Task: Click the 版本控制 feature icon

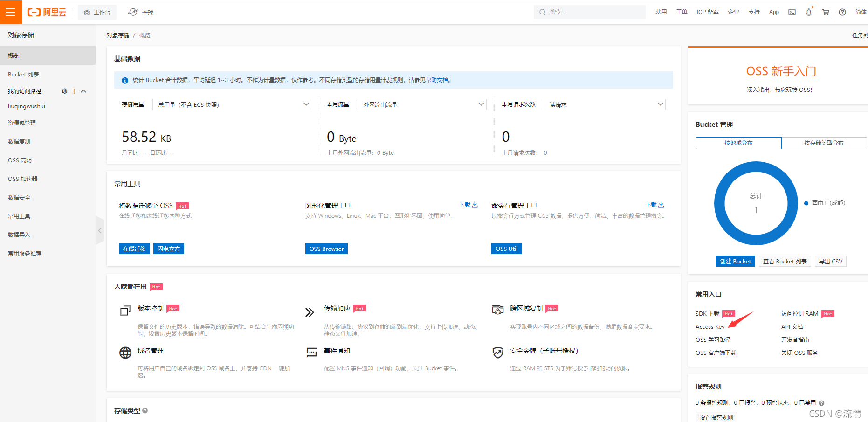Action: 125,311
